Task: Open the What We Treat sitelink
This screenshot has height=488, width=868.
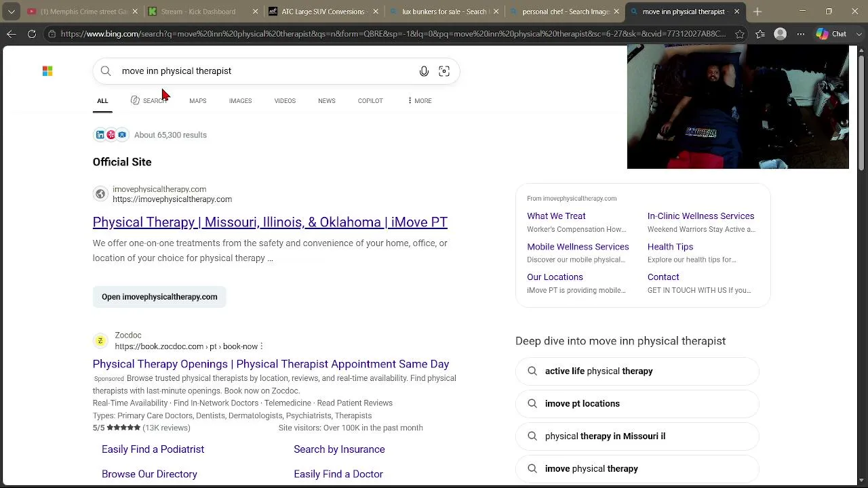Action: click(556, 216)
